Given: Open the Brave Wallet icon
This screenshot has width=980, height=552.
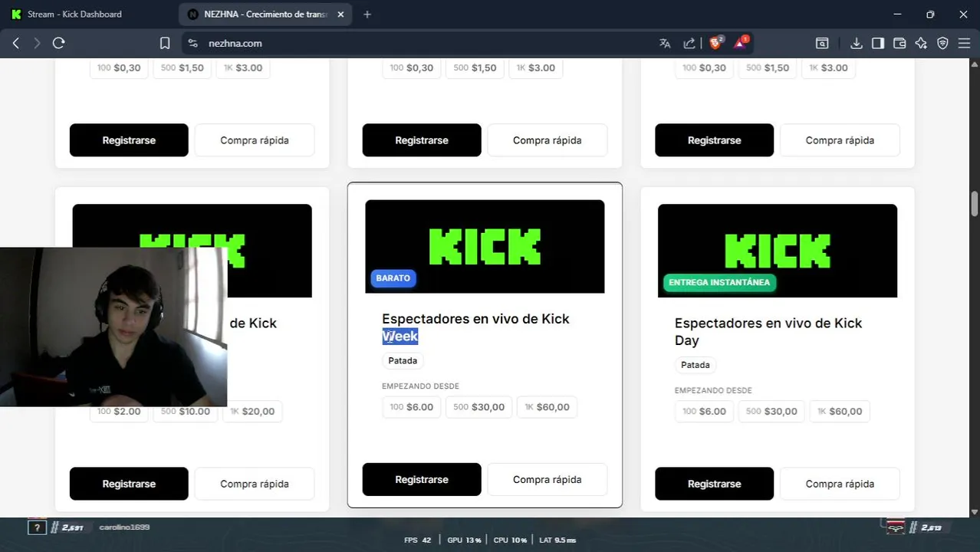Looking at the screenshot, I should [x=899, y=44].
